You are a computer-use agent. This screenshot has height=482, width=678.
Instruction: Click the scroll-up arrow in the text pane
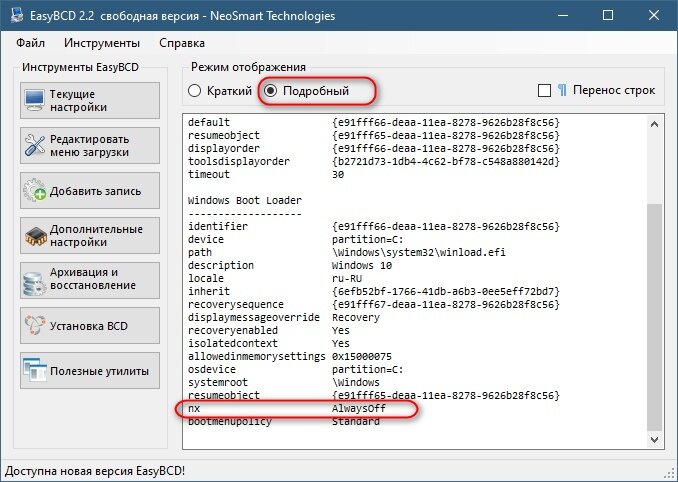tap(654, 124)
